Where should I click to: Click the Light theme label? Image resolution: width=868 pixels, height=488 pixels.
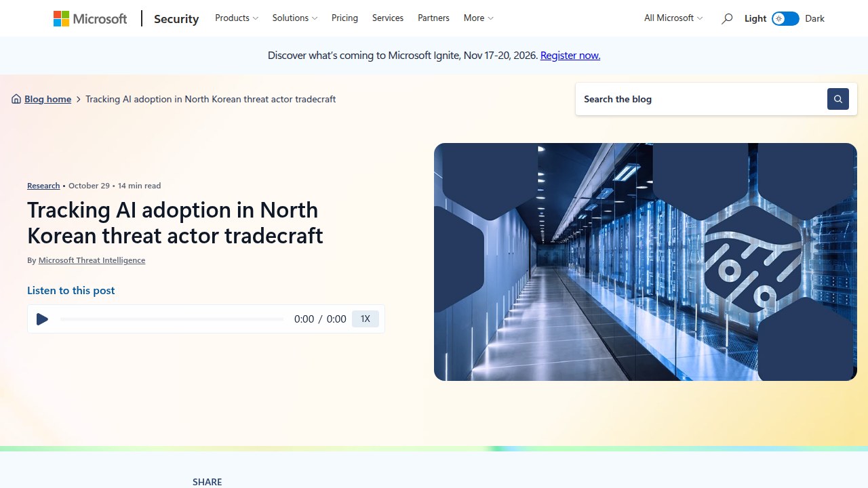coord(755,19)
